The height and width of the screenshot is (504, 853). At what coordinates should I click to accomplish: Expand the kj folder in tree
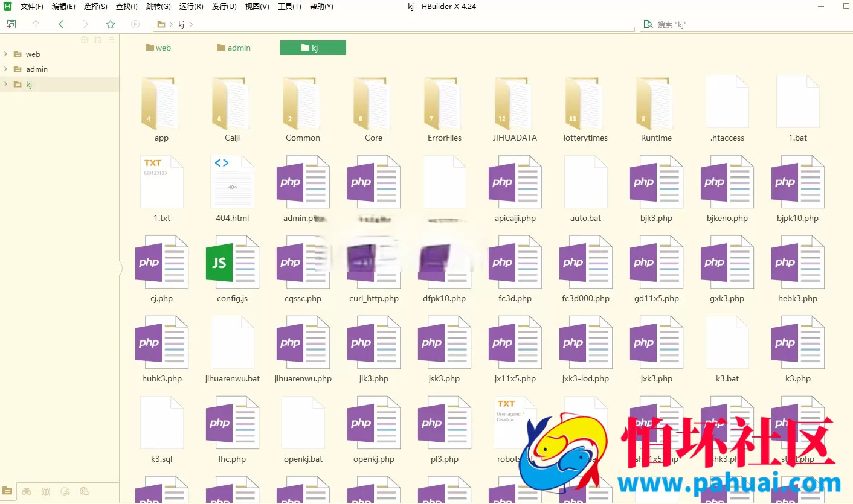tap(5, 84)
